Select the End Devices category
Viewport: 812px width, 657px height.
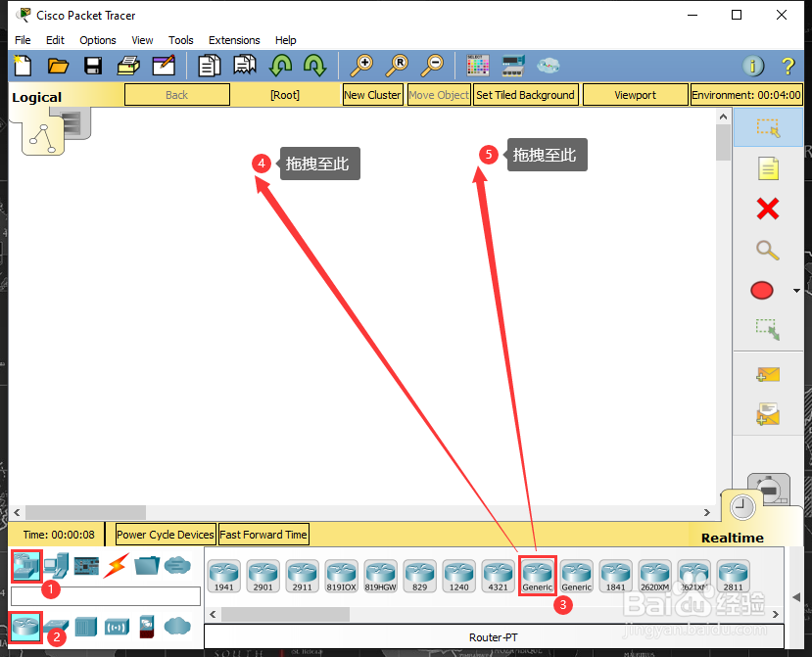pos(57,566)
